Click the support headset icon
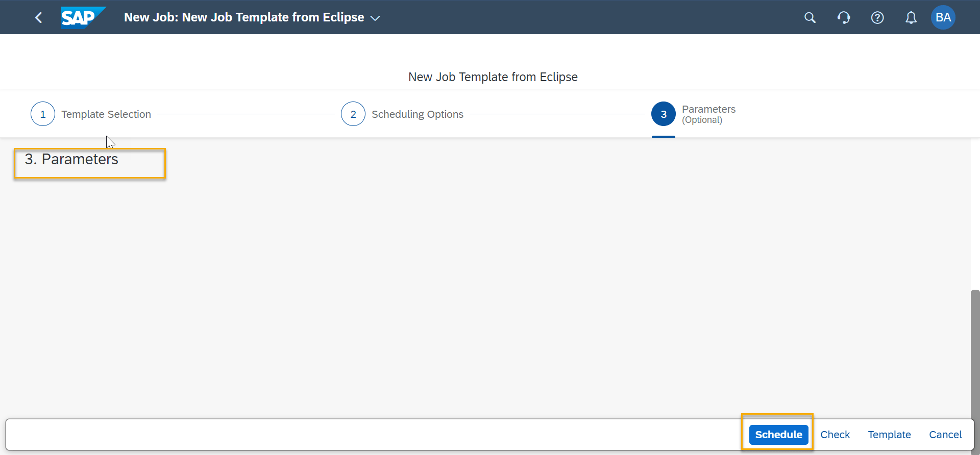Image resolution: width=980 pixels, height=455 pixels. coord(844,17)
